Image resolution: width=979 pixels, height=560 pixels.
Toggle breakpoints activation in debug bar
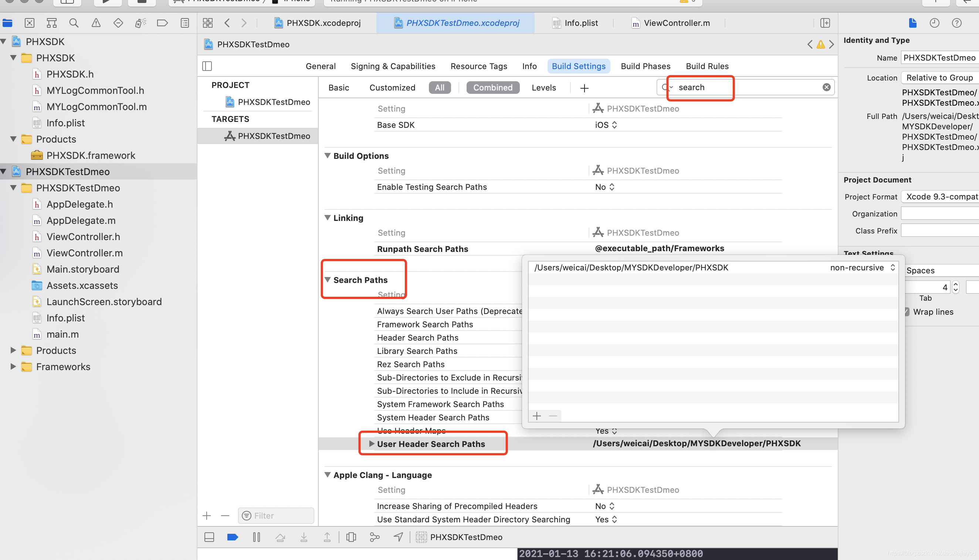point(233,537)
